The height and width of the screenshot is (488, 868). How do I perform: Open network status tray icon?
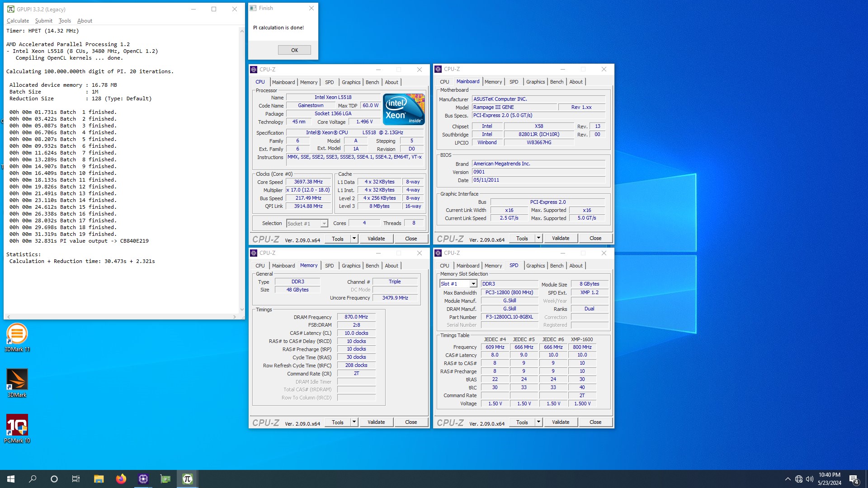(x=799, y=479)
